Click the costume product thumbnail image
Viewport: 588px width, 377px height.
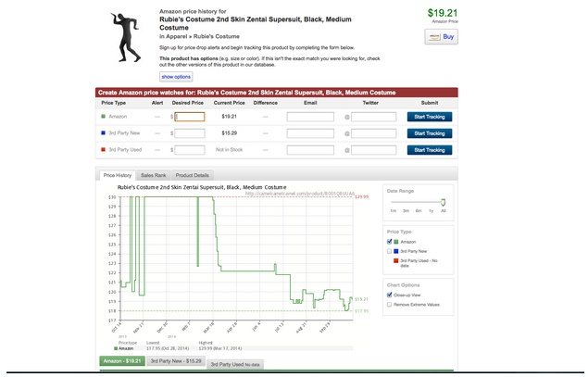(x=126, y=37)
